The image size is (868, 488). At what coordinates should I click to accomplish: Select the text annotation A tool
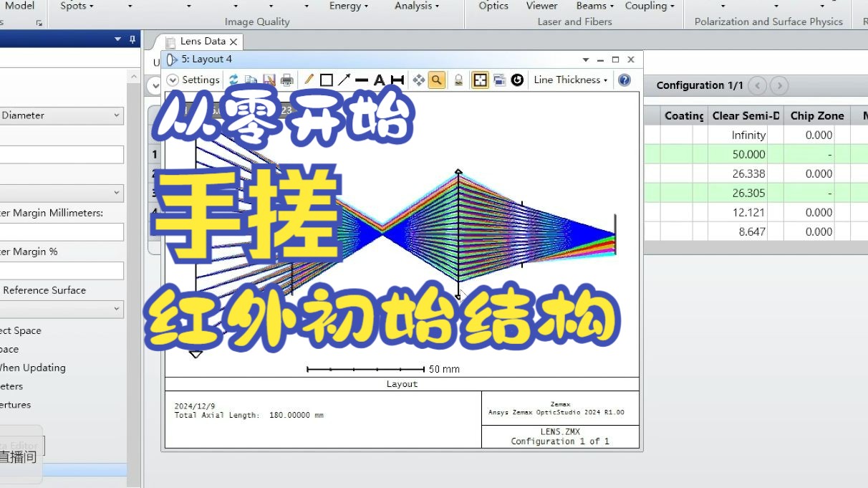380,80
